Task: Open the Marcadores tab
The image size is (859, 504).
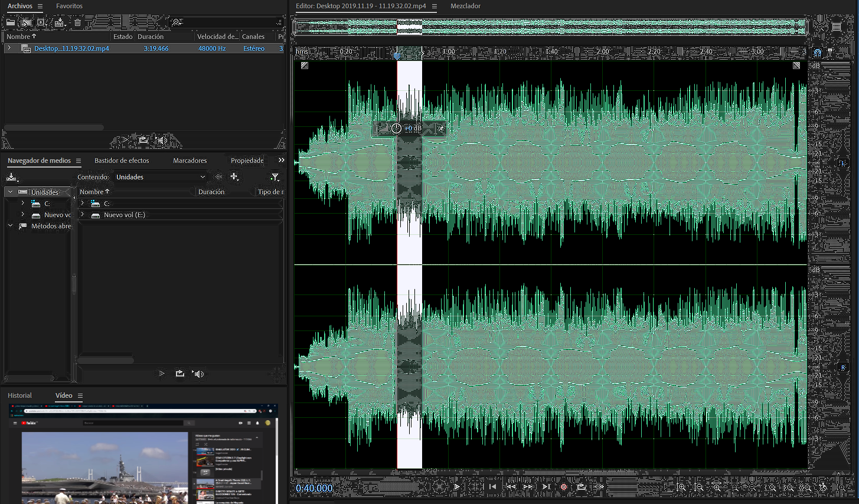Action: click(190, 161)
